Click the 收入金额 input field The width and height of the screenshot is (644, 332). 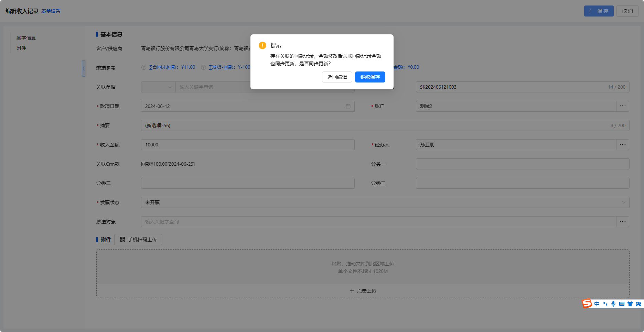(x=248, y=145)
